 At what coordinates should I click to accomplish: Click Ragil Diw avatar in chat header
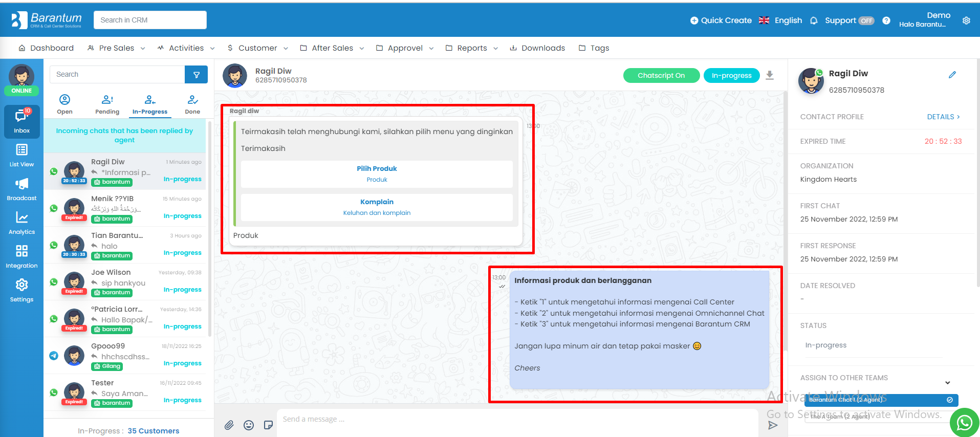(235, 76)
